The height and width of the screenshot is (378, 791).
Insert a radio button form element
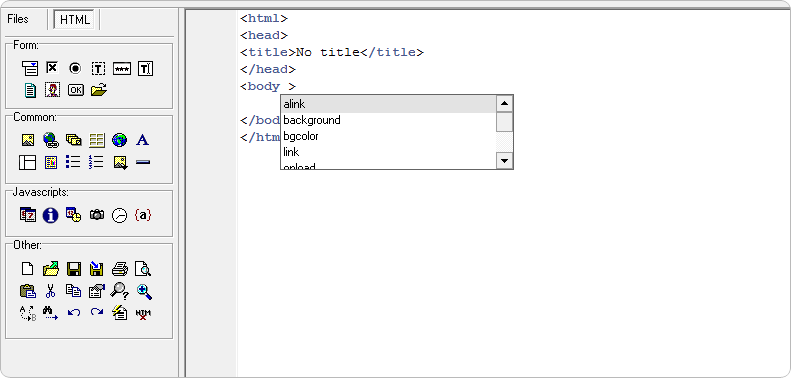(x=75, y=69)
